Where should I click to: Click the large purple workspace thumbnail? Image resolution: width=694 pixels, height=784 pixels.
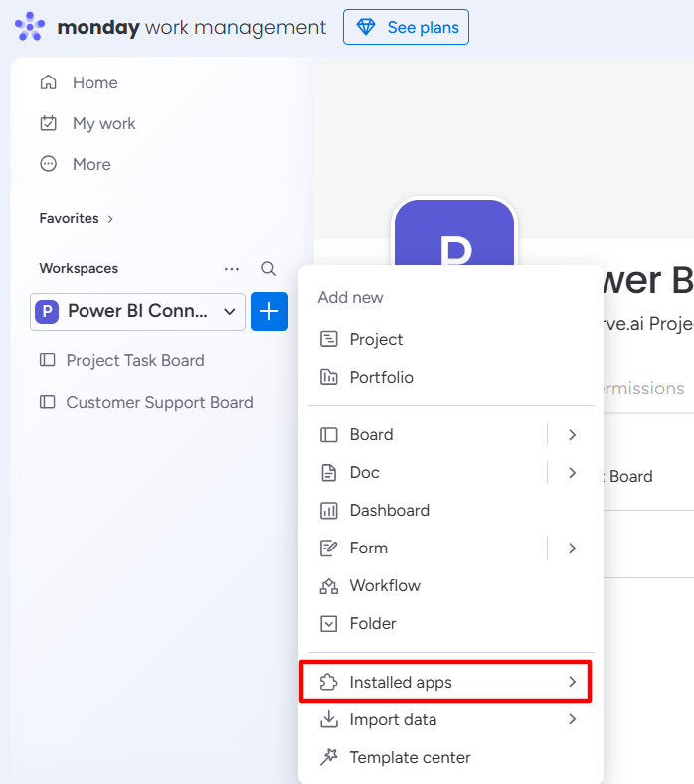(x=454, y=233)
